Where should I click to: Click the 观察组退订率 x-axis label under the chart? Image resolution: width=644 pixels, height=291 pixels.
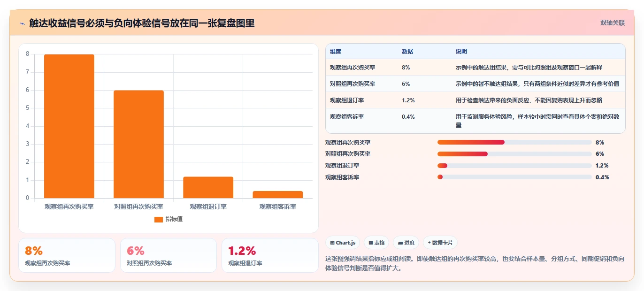click(x=208, y=207)
